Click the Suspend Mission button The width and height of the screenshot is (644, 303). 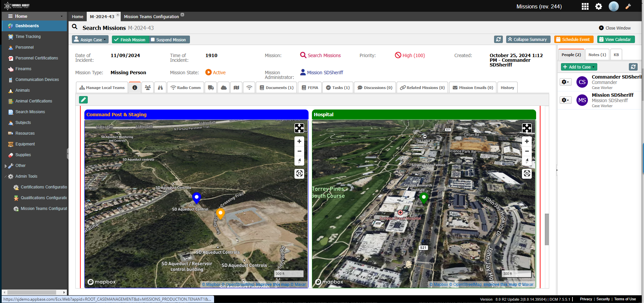pos(169,40)
